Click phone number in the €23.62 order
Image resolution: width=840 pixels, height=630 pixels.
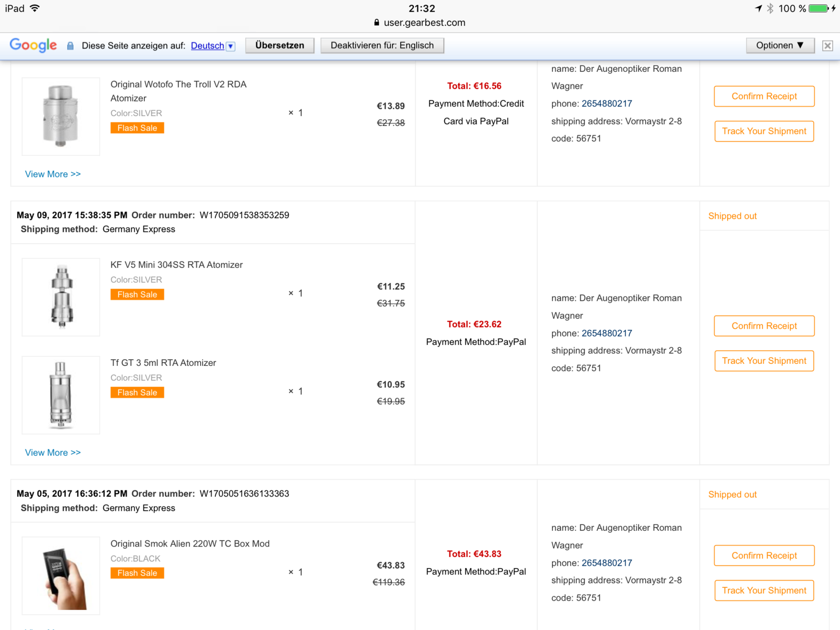607,333
